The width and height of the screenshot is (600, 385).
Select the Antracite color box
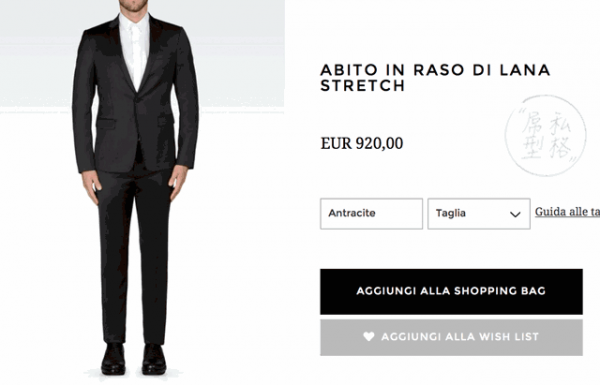(x=371, y=214)
